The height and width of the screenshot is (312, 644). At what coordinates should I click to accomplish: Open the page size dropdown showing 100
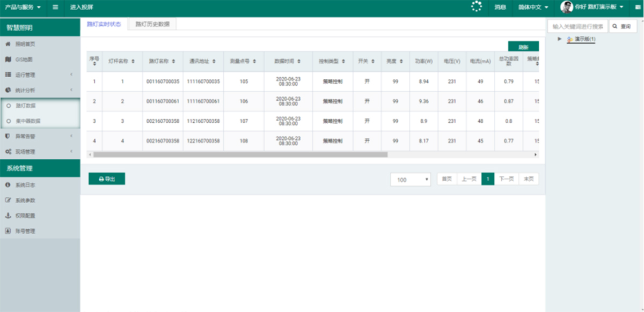(411, 180)
